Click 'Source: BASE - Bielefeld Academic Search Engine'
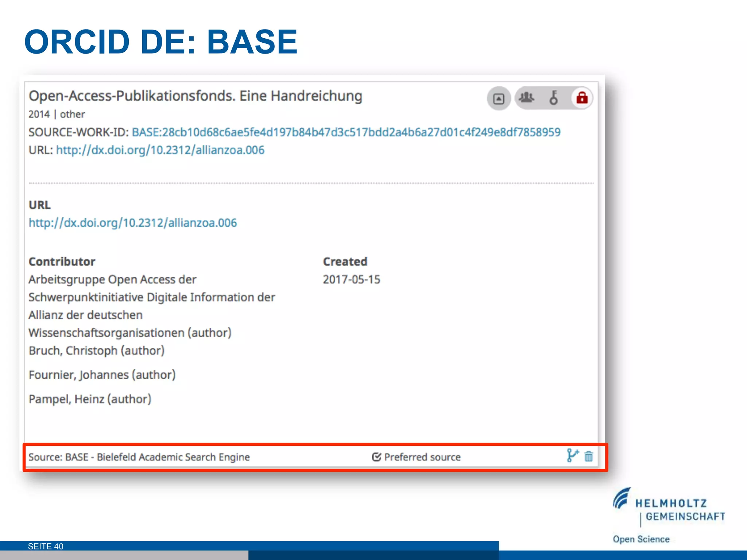The height and width of the screenshot is (560, 747). click(139, 457)
